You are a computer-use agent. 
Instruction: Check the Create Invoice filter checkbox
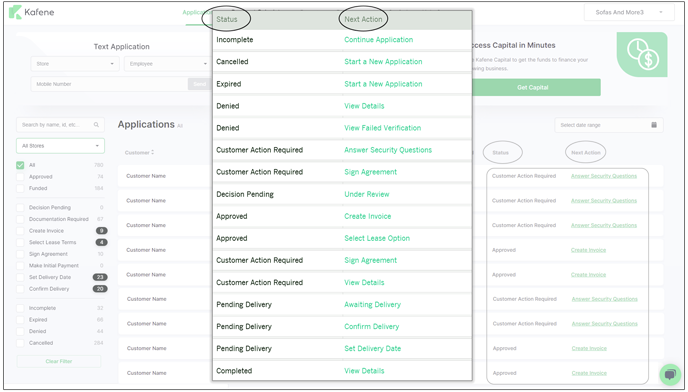click(20, 231)
